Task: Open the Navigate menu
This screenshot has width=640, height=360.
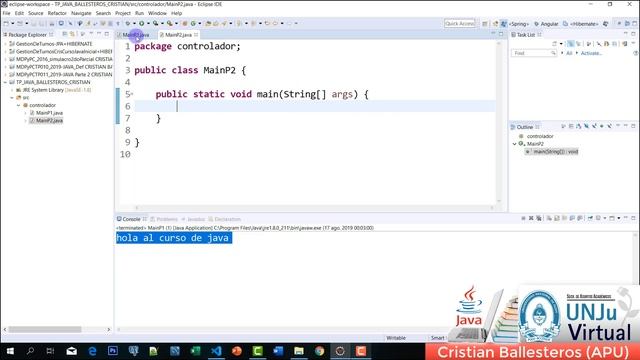Action: (81, 13)
